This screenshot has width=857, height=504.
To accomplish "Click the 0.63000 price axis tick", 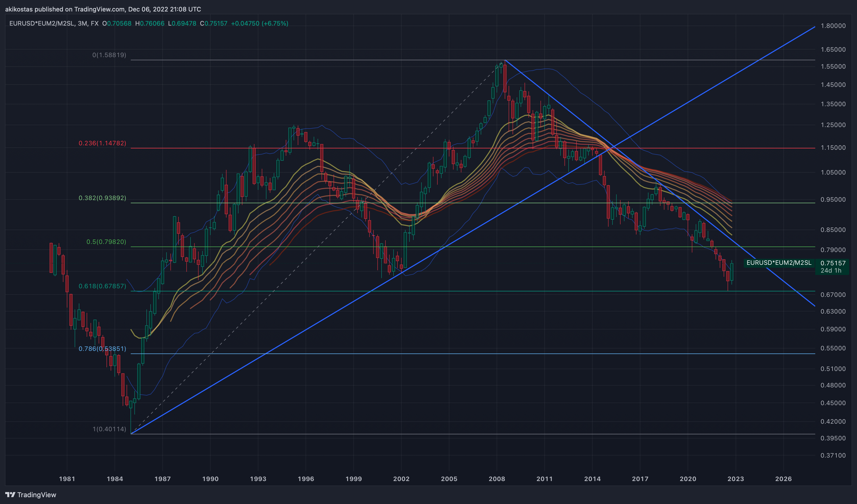I will (833, 311).
